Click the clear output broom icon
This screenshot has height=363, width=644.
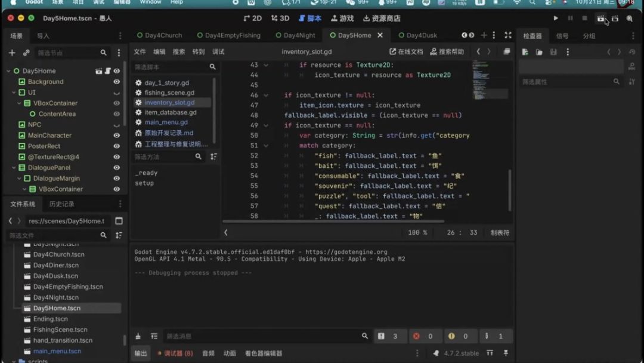pyautogui.click(x=138, y=336)
